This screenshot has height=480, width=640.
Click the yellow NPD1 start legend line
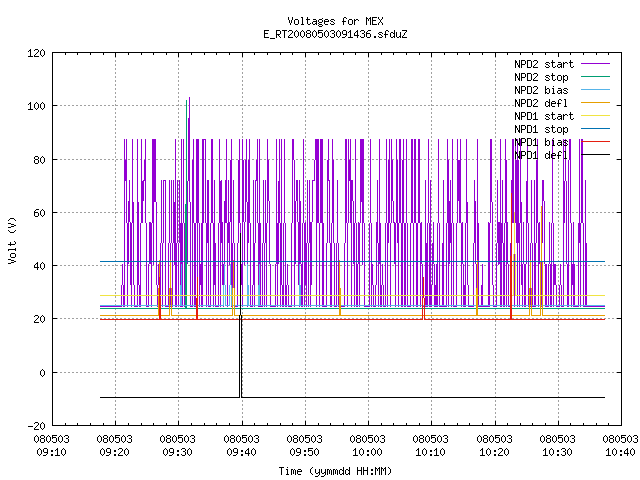coord(595,116)
